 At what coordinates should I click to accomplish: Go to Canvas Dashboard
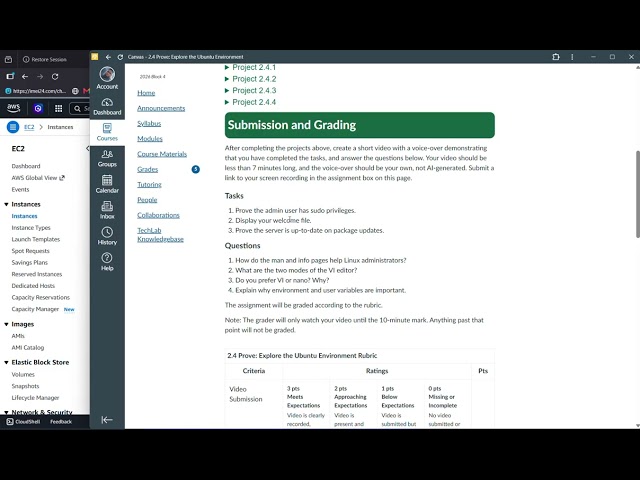coord(107,107)
